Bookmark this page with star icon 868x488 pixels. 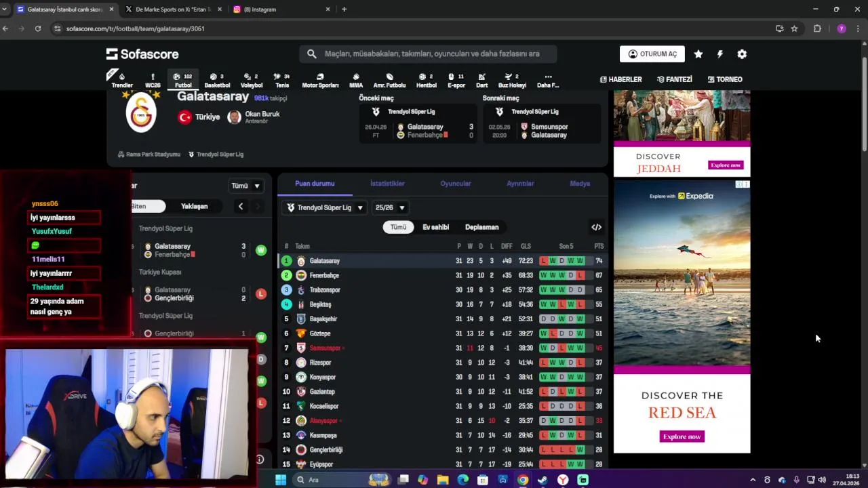pyautogui.click(x=794, y=28)
